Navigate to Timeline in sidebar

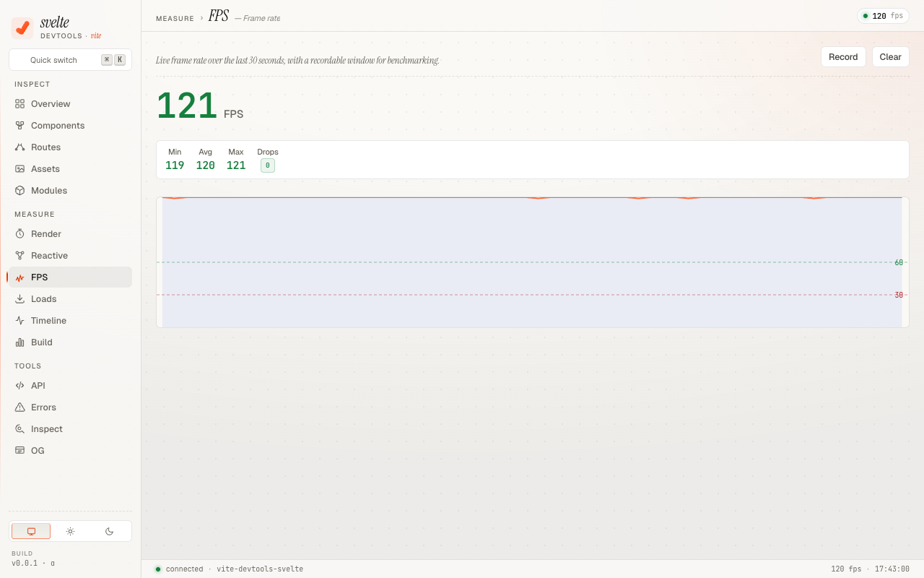(x=70, y=320)
